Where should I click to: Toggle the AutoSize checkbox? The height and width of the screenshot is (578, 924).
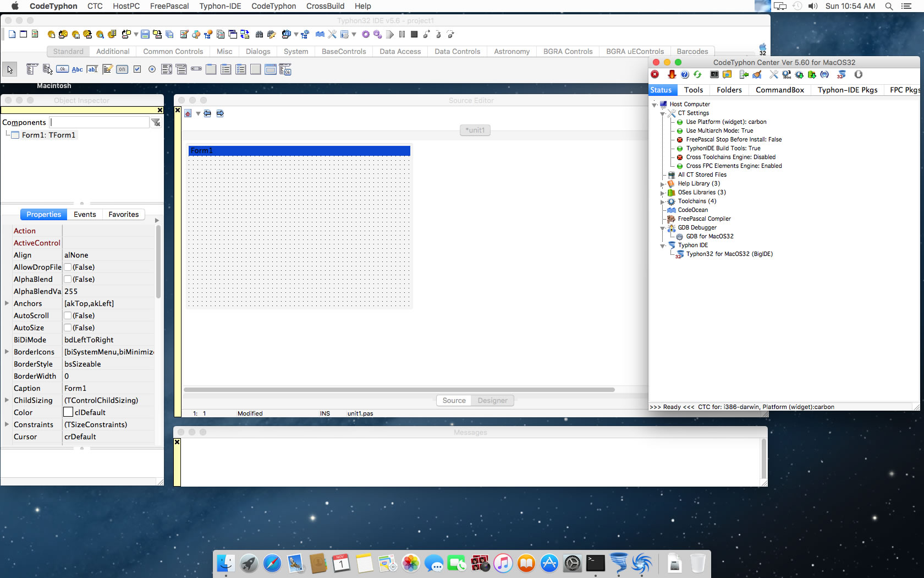pos(68,328)
